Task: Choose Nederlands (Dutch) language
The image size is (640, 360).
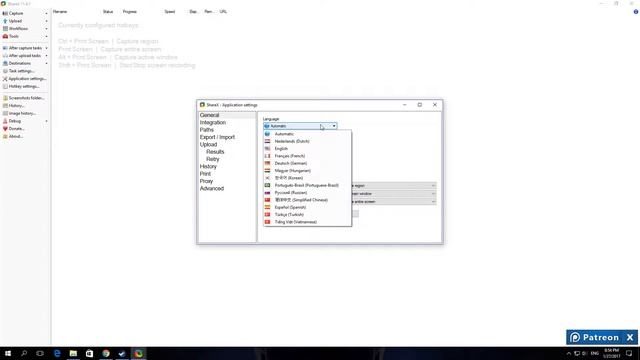Action: pyautogui.click(x=307, y=141)
